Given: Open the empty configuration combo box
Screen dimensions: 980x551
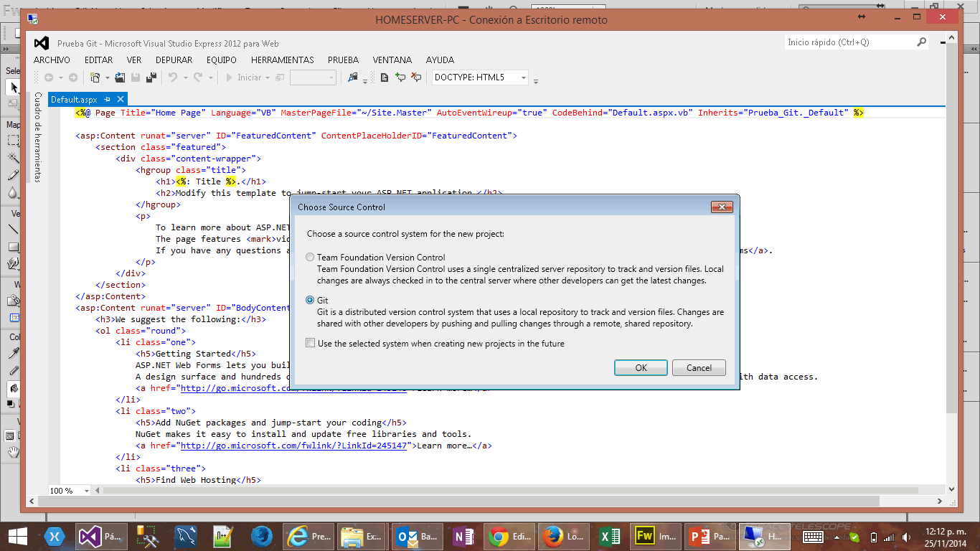Looking at the screenshot, I should tap(313, 77).
